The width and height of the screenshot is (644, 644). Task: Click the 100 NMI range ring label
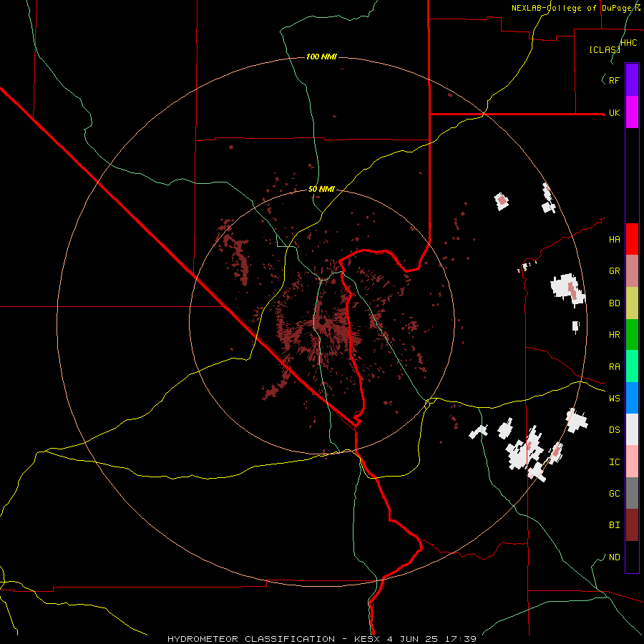(321, 57)
